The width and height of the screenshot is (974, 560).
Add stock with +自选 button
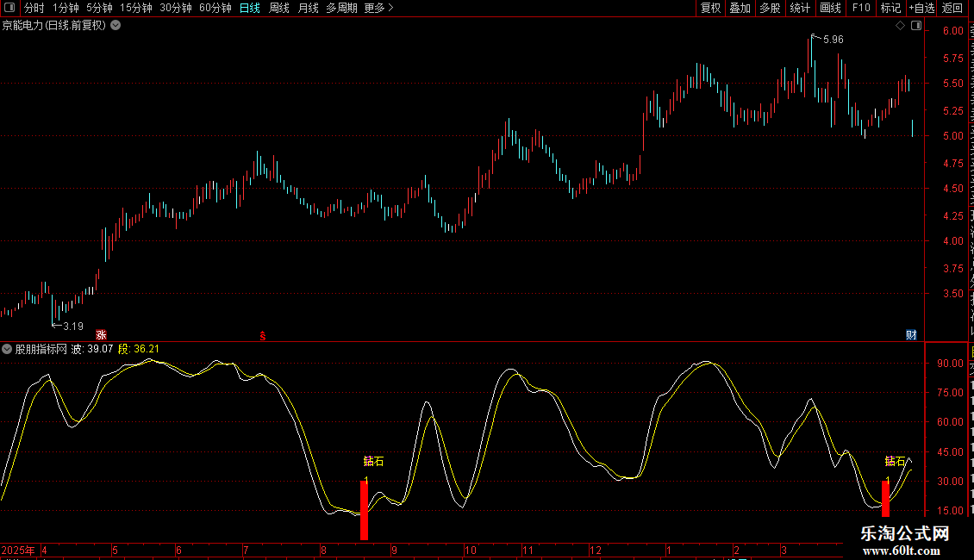click(x=921, y=8)
